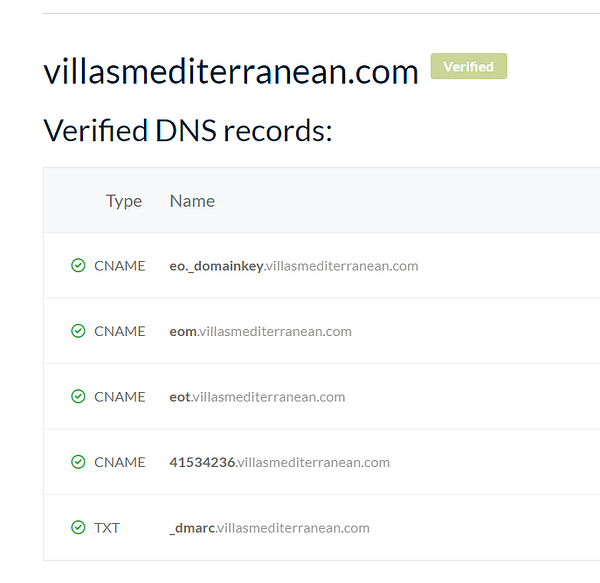
Task: Click the villasmediterranean.com domain heading
Action: tap(231, 72)
